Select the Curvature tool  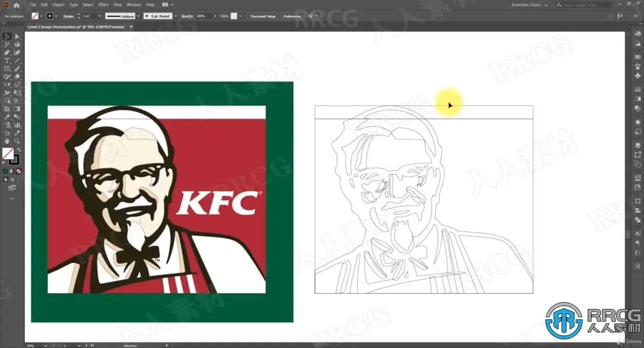[x=17, y=53]
